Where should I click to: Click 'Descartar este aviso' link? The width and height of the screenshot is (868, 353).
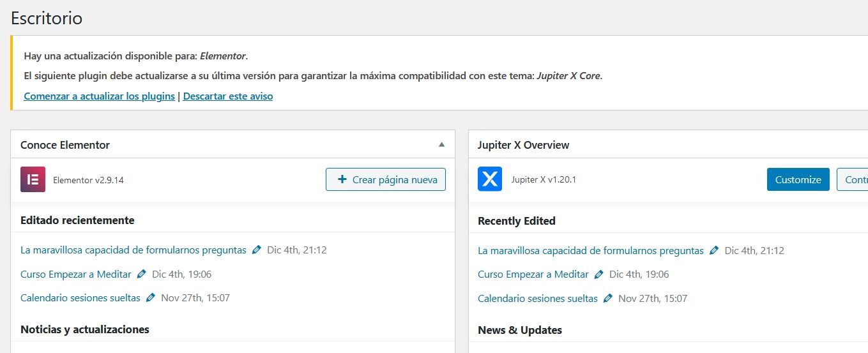[228, 96]
